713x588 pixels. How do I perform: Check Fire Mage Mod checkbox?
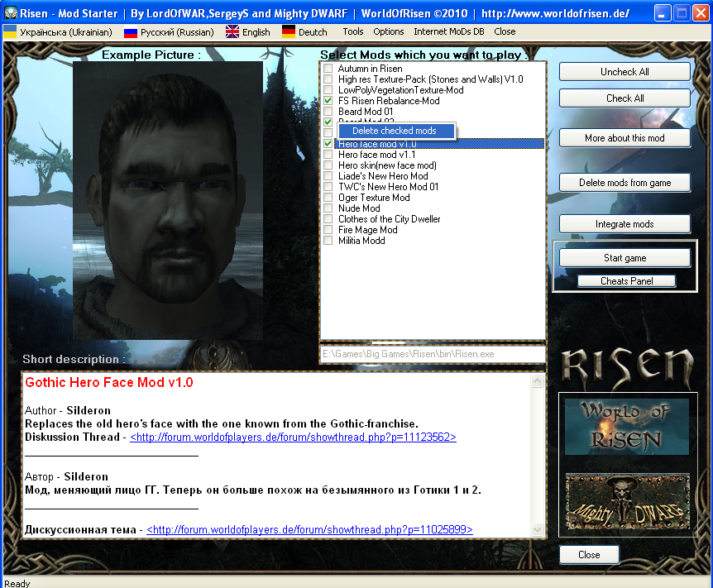tap(328, 230)
